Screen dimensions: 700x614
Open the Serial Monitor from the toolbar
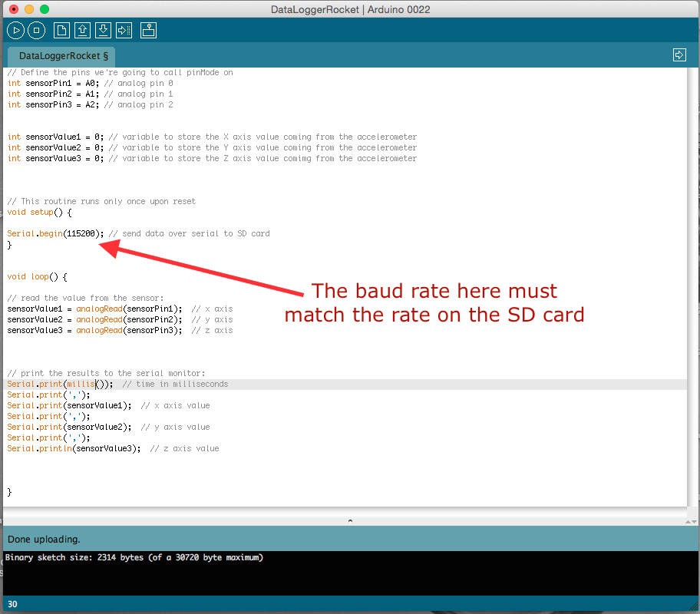point(148,31)
